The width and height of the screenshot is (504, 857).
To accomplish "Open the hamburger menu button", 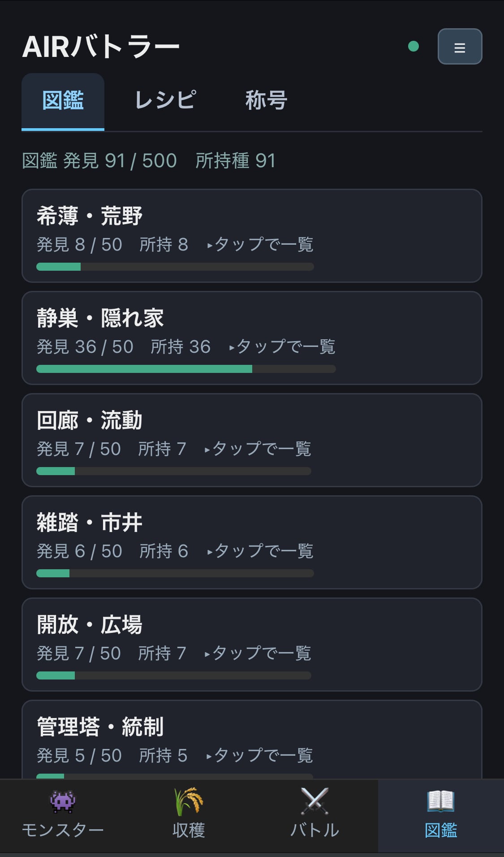I will [x=460, y=47].
